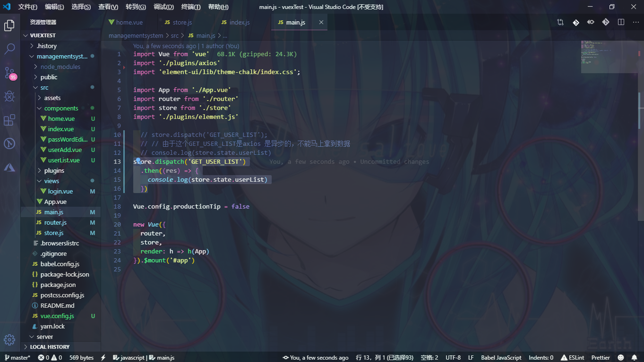This screenshot has height=362, width=644.
Task: Click the lightning bolt status bar icon
Action: tap(103, 358)
